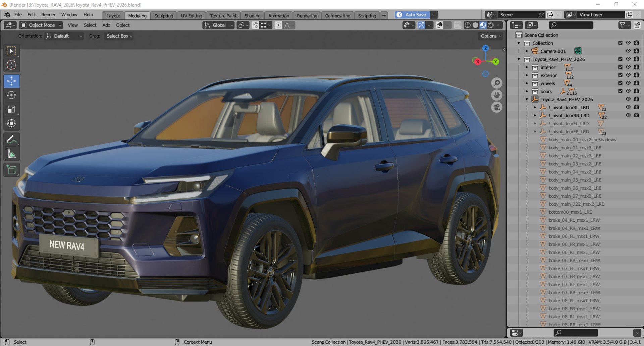Open the Auto Save dropdown arrow

tap(434, 15)
